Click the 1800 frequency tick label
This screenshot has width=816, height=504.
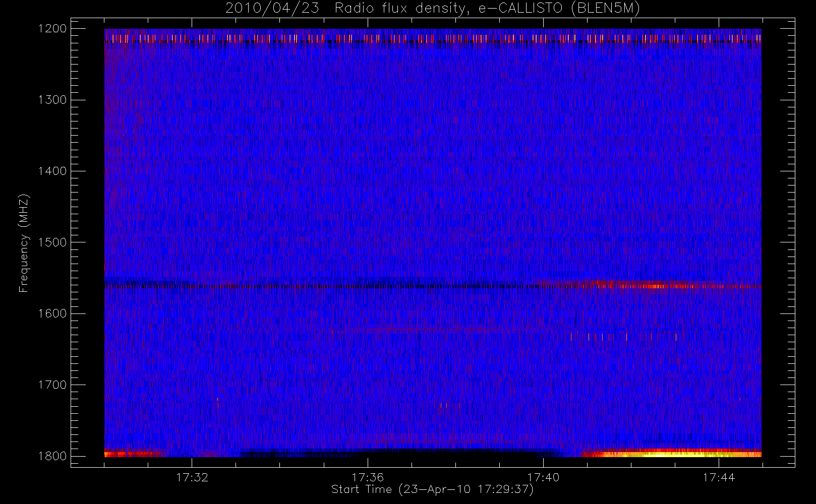52,456
